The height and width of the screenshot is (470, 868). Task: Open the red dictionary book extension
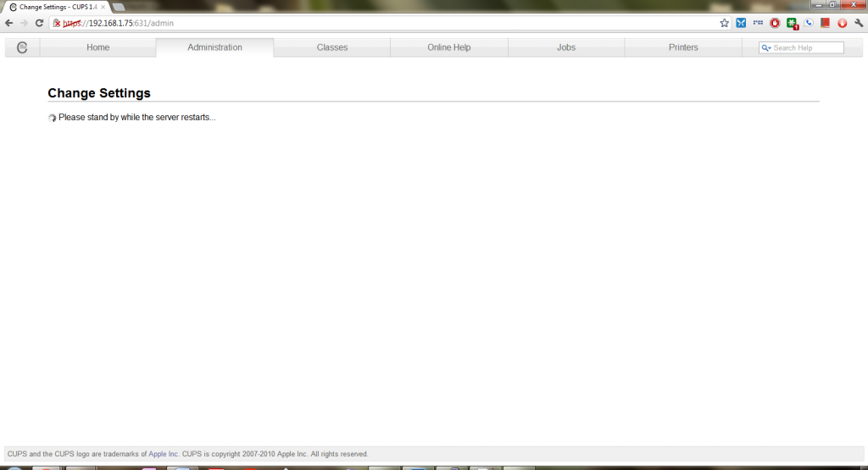[x=826, y=23]
